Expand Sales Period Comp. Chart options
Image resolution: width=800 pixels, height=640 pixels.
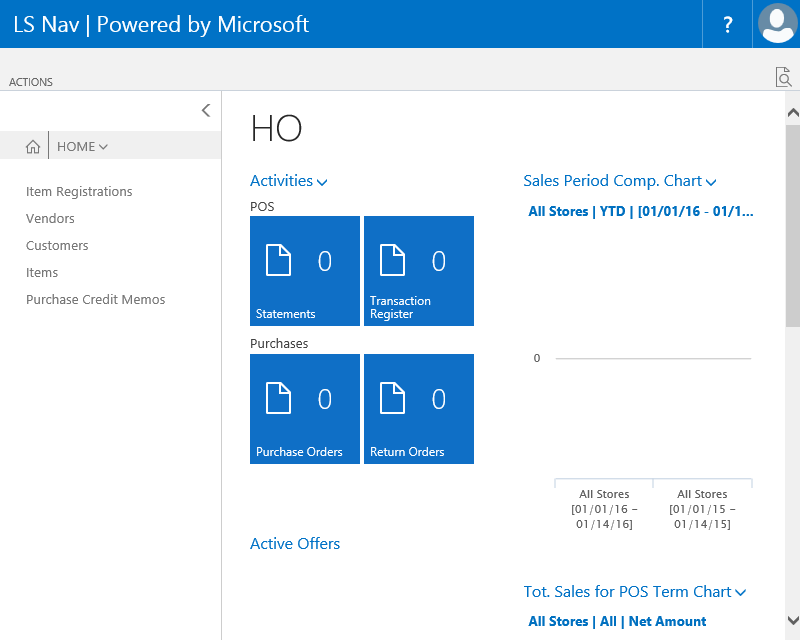pyautogui.click(x=620, y=181)
